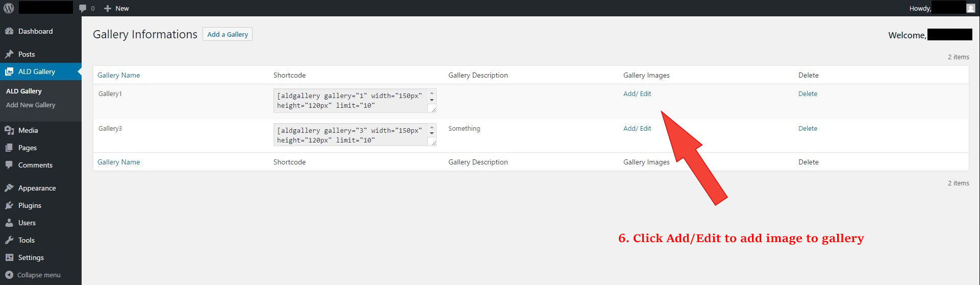The height and width of the screenshot is (285, 980).
Task: Click the Appearance paintbrush icon
Action: pyautogui.click(x=9, y=188)
